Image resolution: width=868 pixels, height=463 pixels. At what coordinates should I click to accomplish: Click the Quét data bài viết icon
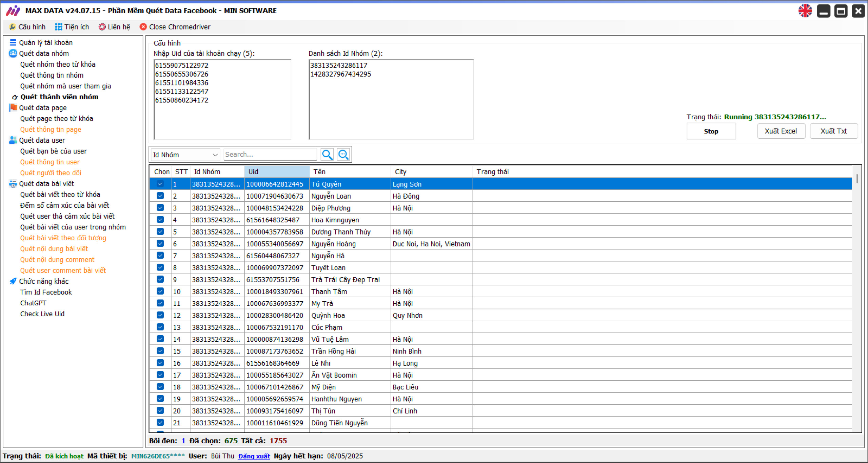[13, 183]
